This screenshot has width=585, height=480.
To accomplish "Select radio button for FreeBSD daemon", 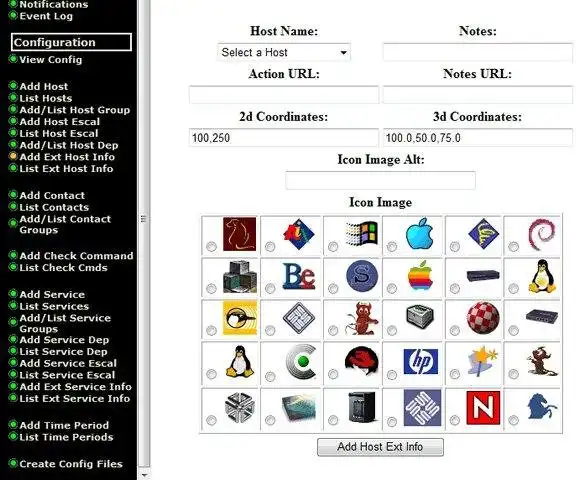I will coord(333,330).
